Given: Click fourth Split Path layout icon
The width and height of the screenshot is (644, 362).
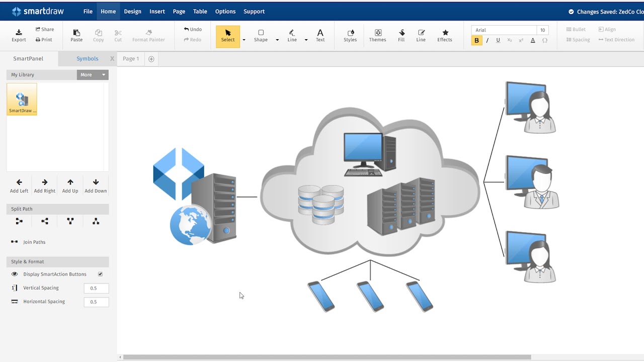Looking at the screenshot, I should 96,221.
